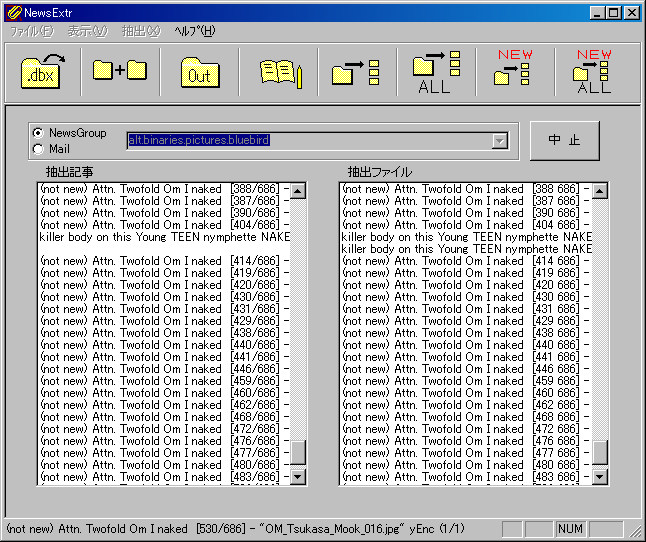Click the extract ALL toolbar icon
This screenshot has height=542, width=646.
[437, 72]
